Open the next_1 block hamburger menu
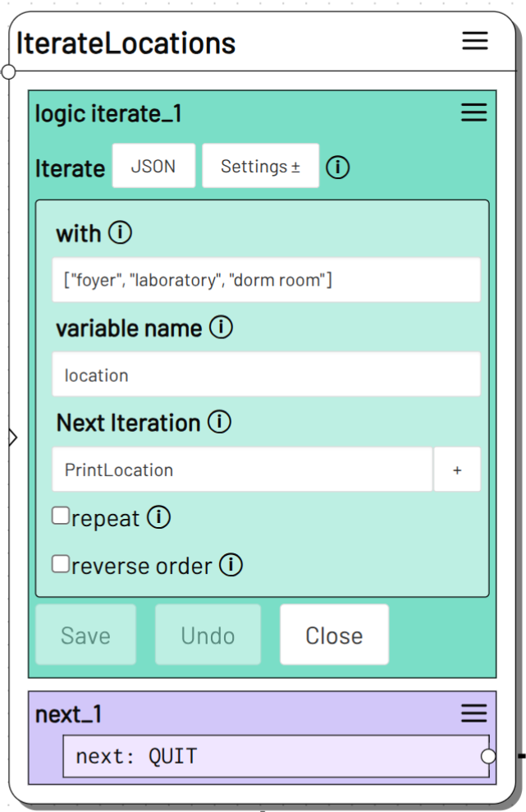Viewport: 526px width, 812px height. 473,713
